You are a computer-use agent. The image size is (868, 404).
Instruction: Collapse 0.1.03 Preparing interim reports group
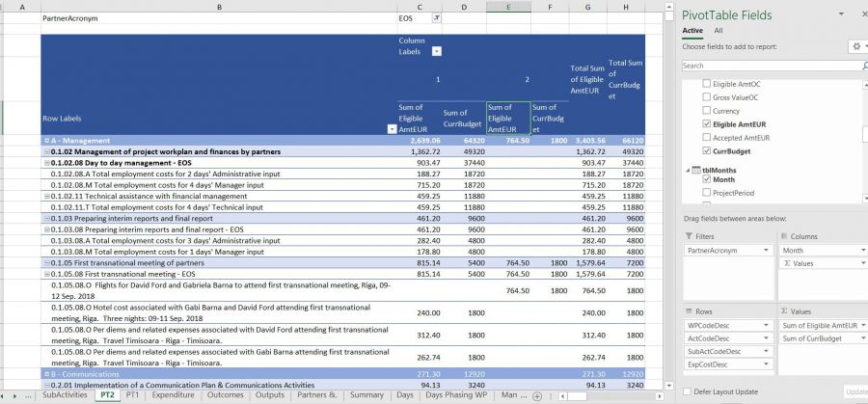tap(47, 219)
